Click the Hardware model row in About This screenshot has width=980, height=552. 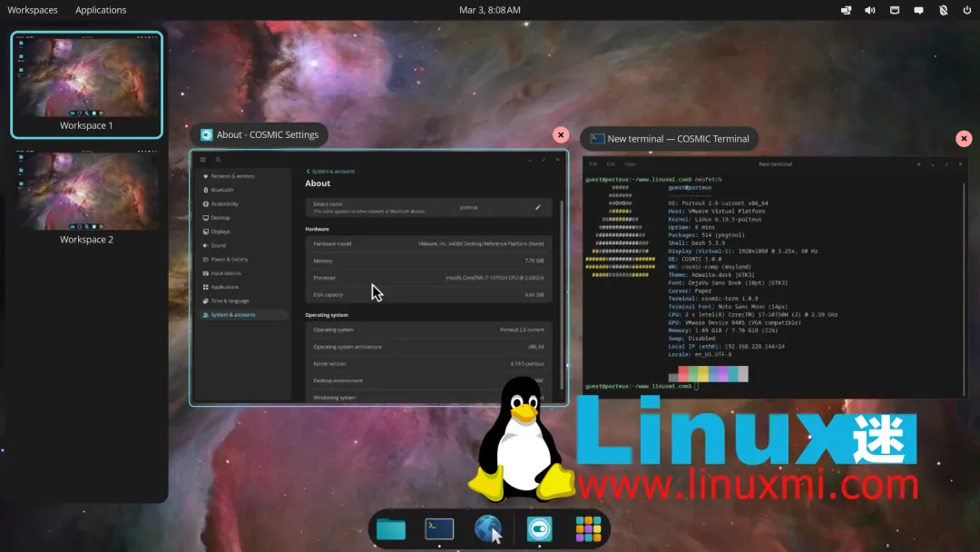click(428, 244)
